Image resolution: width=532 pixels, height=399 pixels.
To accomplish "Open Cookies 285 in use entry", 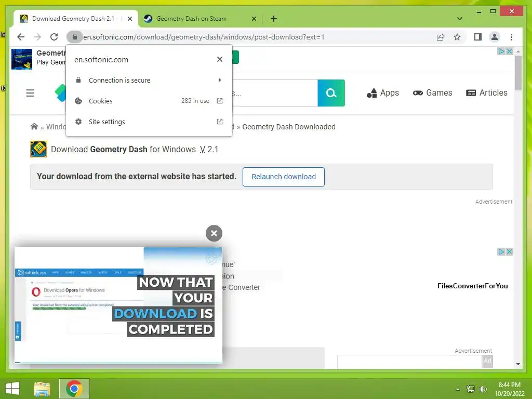I will (149, 101).
